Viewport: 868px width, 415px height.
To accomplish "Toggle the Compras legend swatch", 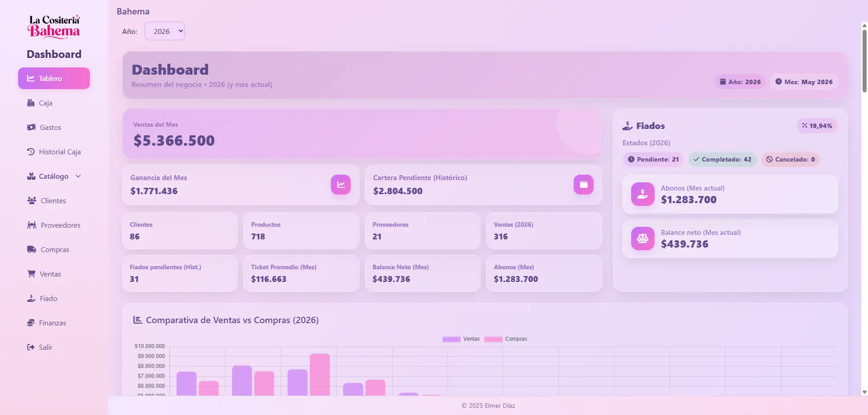I will 493,339.
